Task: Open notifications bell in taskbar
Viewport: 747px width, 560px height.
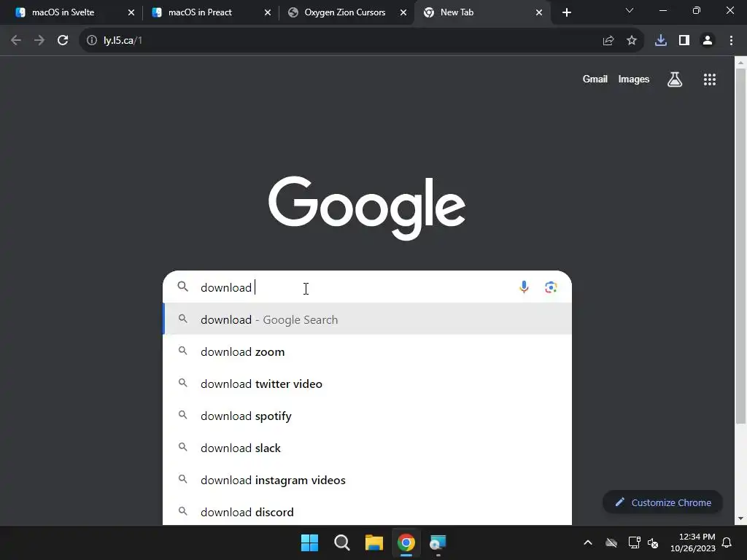Action: [x=727, y=542]
